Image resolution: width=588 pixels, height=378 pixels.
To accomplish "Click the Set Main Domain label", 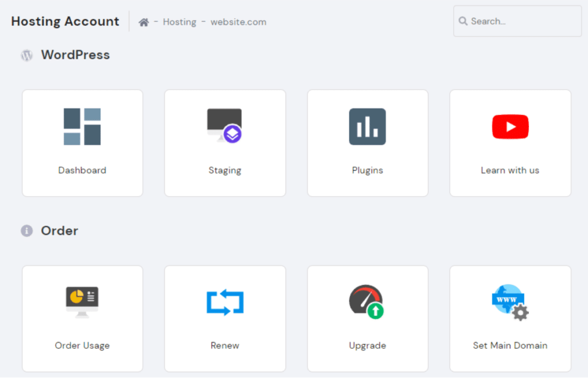I will (x=510, y=345).
